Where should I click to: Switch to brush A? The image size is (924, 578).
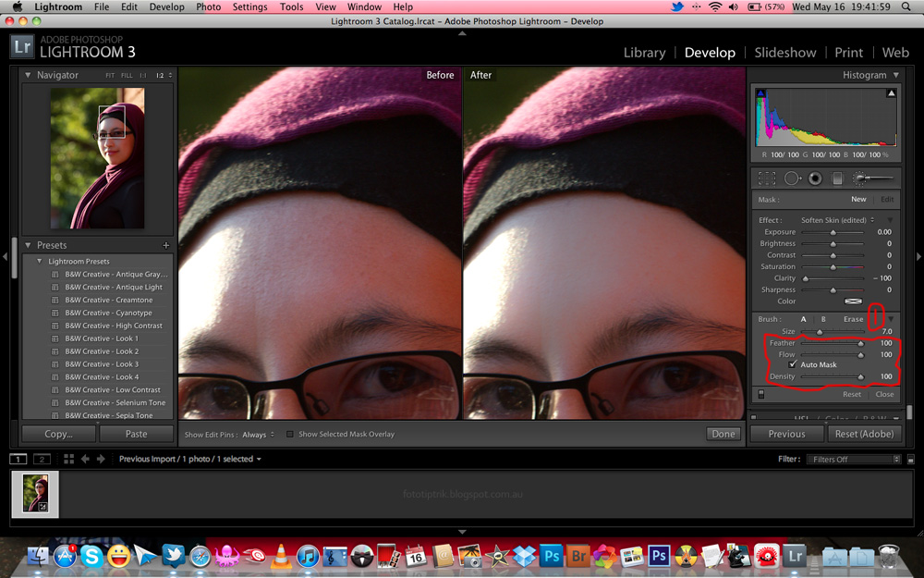pos(803,319)
